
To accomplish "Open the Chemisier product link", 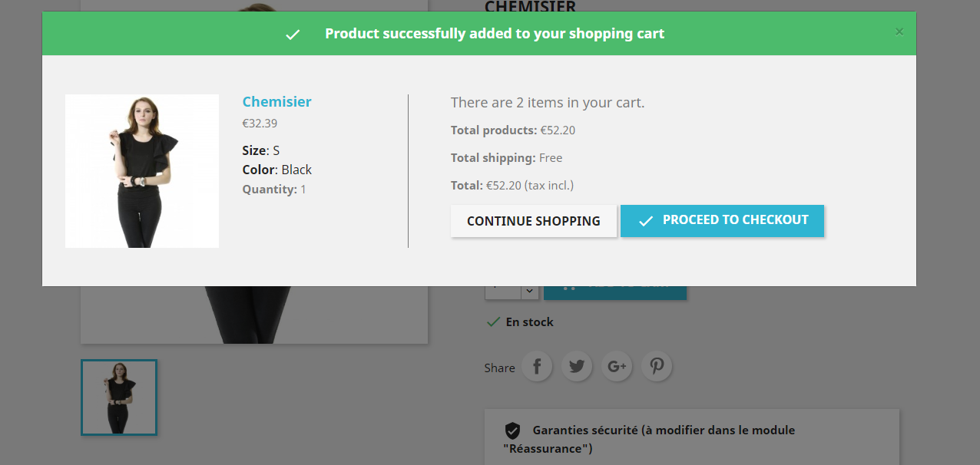I will click(x=276, y=102).
